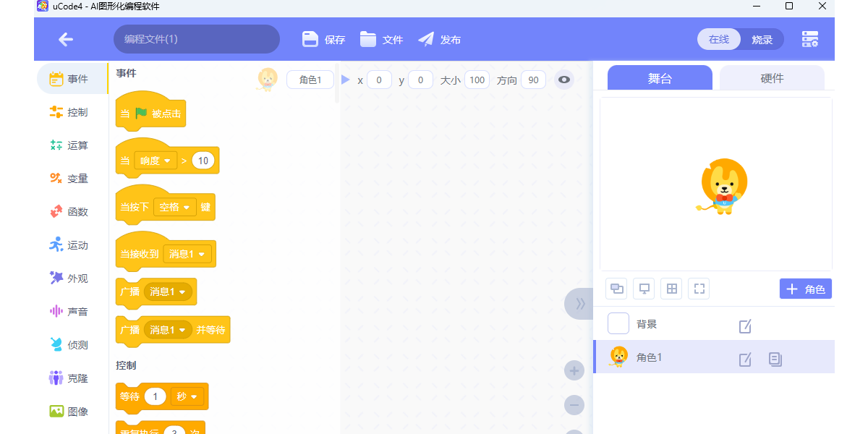Open the 空格 key dropdown
This screenshot has width=868, height=434.
(175, 208)
